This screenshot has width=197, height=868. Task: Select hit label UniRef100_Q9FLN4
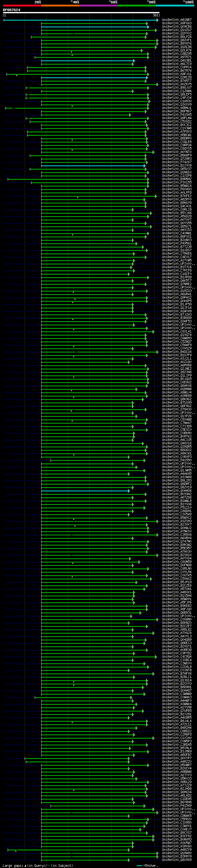[x=176, y=118]
